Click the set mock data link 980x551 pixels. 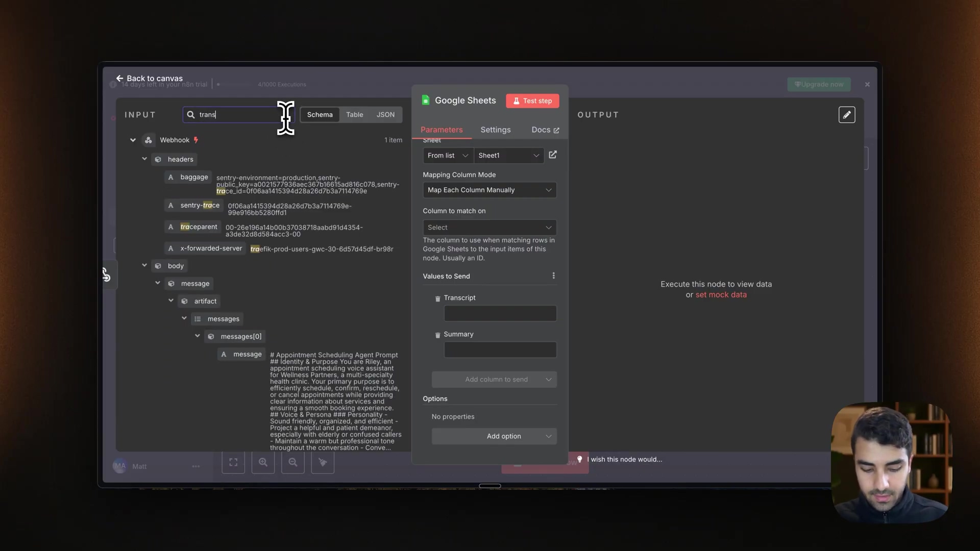pyautogui.click(x=721, y=295)
